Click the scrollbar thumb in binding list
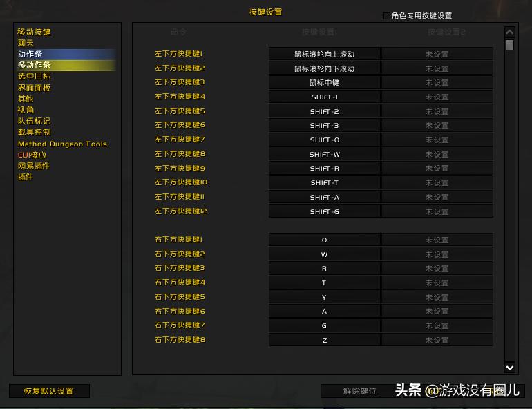The image size is (532, 409). pos(510,45)
